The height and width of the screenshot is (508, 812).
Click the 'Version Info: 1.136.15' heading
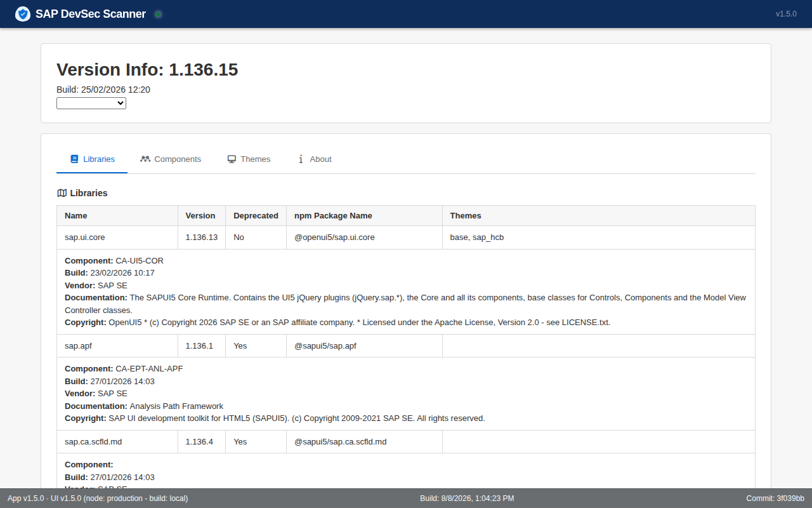pyautogui.click(x=147, y=69)
